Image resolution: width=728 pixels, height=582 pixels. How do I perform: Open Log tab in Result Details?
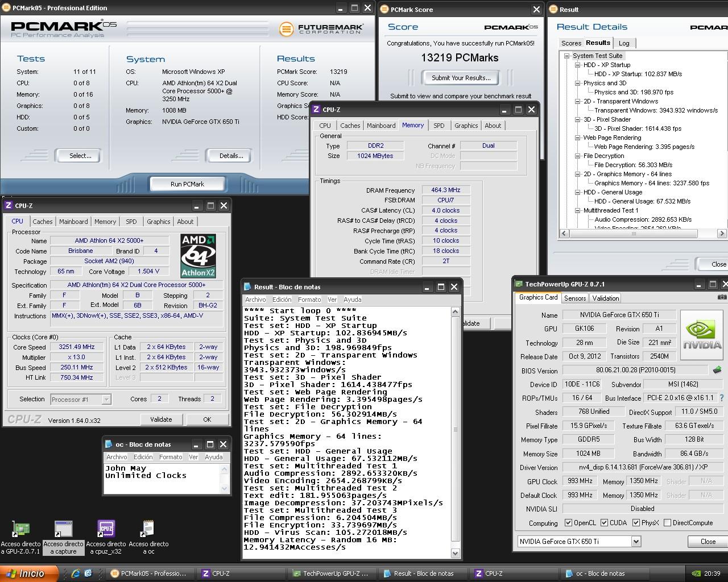(624, 43)
